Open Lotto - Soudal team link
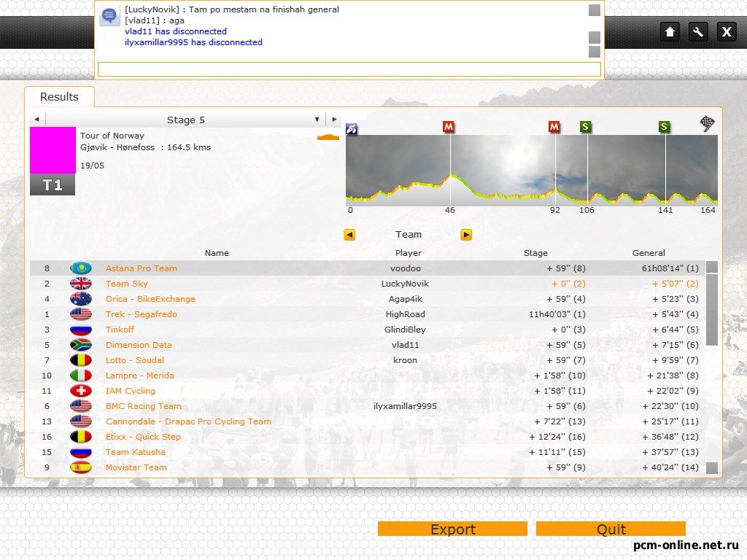747x560 pixels. click(x=135, y=360)
